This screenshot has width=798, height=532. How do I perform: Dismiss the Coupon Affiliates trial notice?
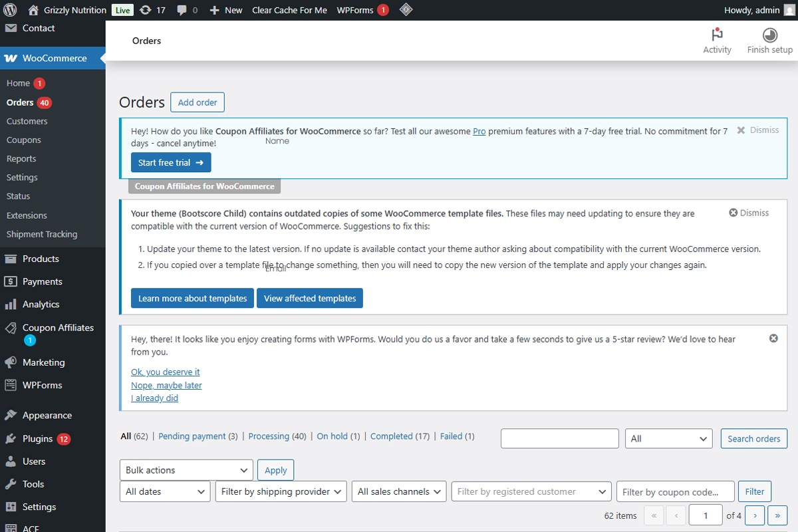[x=757, y=130]
